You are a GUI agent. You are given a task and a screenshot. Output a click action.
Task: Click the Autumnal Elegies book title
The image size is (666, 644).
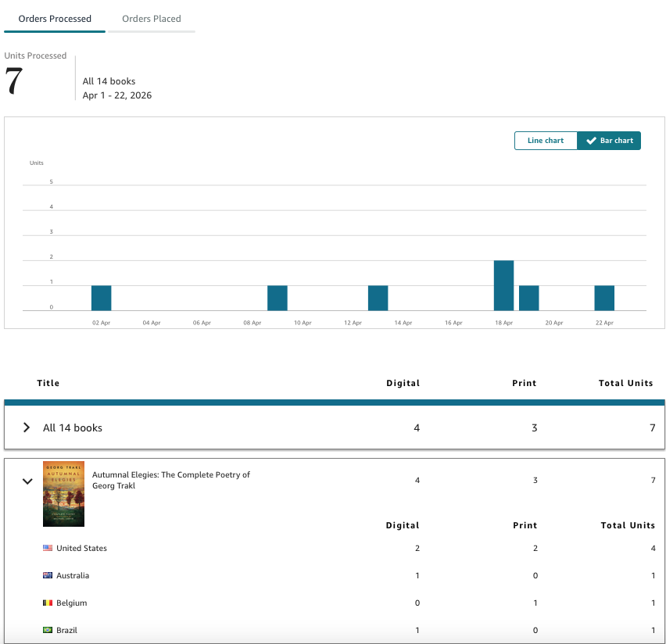click(171, 480)
